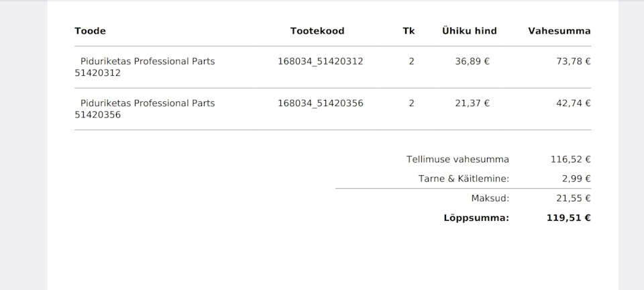Viewport: 644px width, 290px height.
Task: Click the Vahesumma column header
Action: coord(559,31)
